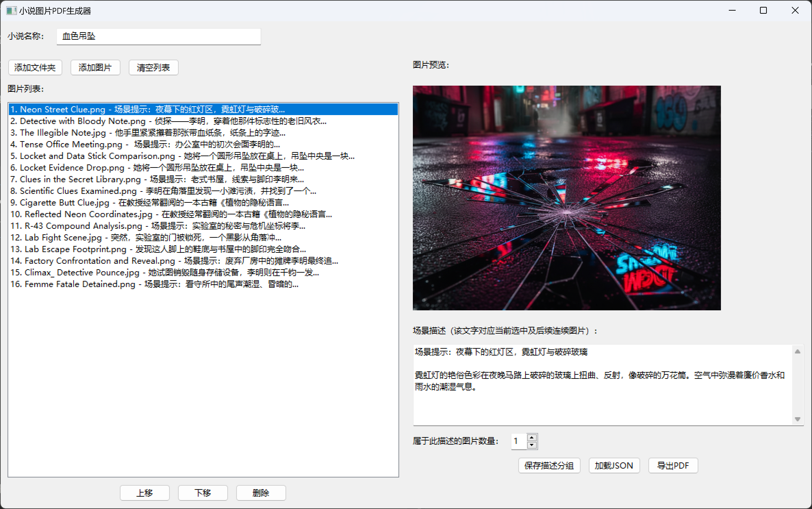The image size is (812, 509).
Task: Click the 添加图片 button
Action: [x=95, y=67]
